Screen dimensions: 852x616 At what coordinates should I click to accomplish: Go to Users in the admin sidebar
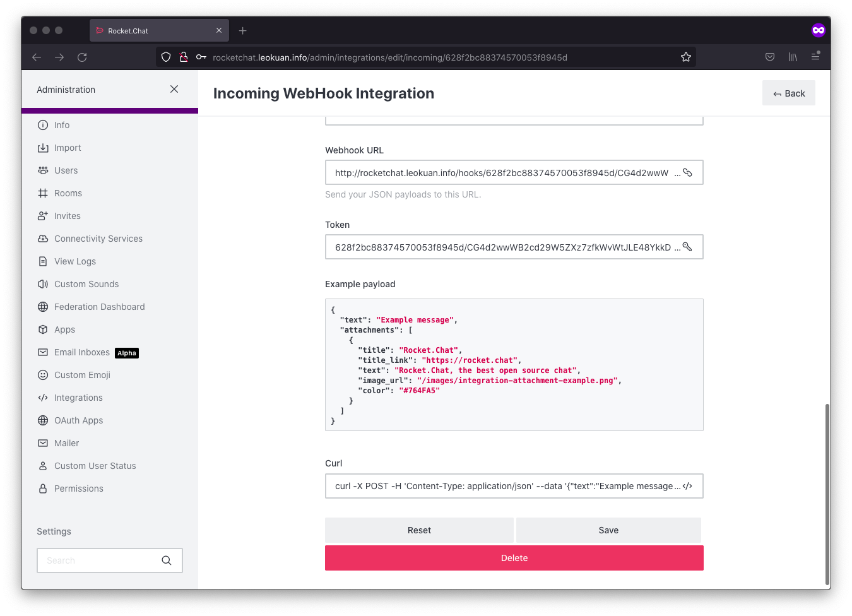[66, 170]
